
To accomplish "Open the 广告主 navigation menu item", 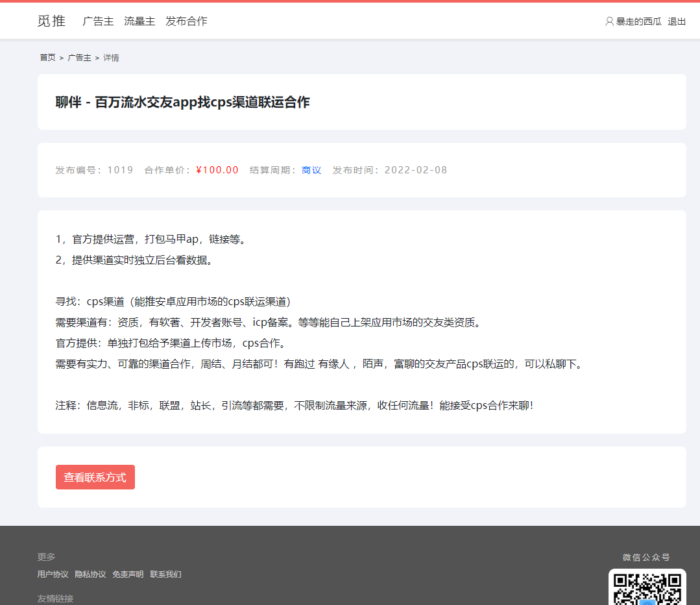I will click(x=98, y=21).
